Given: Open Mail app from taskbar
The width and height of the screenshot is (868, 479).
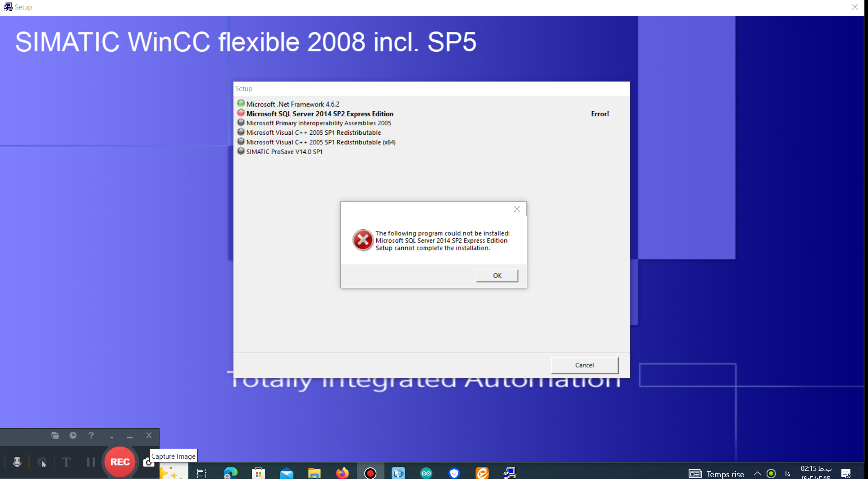Looking at the screenshot, I should click(x=287, y=473).
